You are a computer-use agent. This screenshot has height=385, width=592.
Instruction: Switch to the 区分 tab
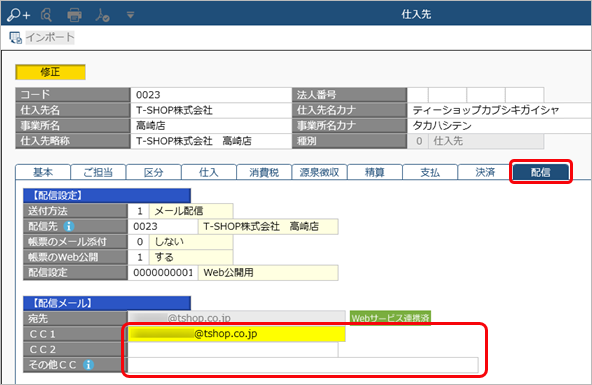153,172
